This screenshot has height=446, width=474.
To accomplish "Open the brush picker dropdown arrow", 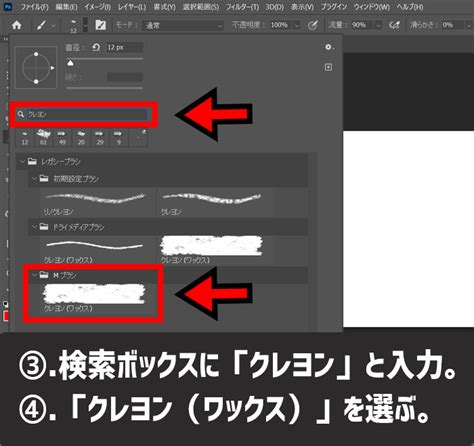I will (86, 26).
